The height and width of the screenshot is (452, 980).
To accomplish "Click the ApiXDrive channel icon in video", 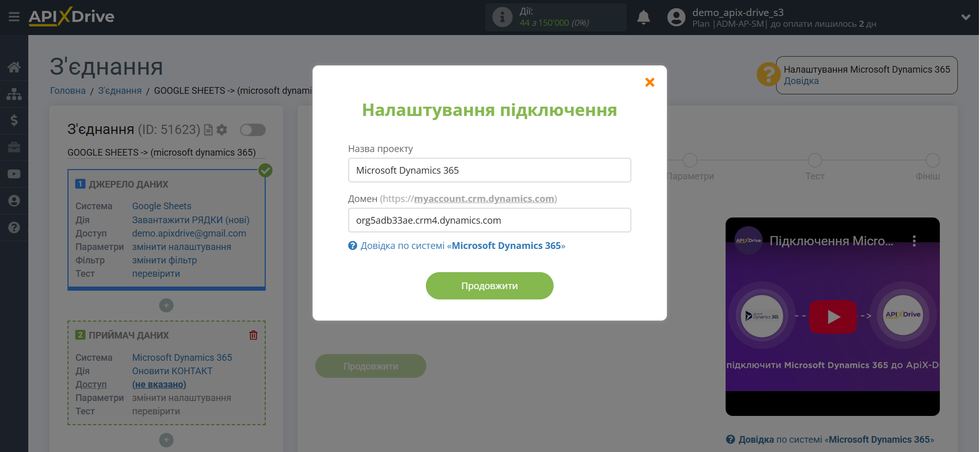I will tap(748, 241).
